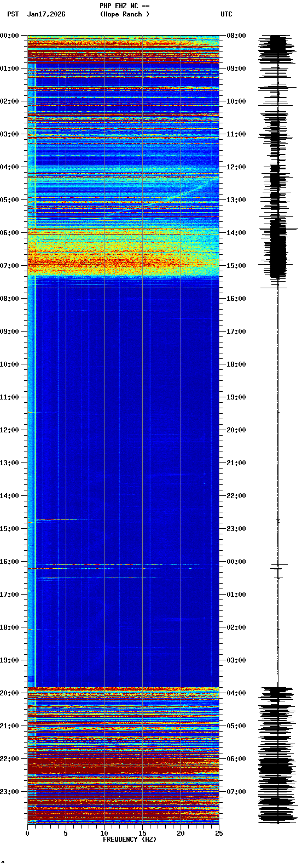This screenshot has width=302, height=868.
Task: Click the '18:00' UTC time label
Action: (236, 364)
